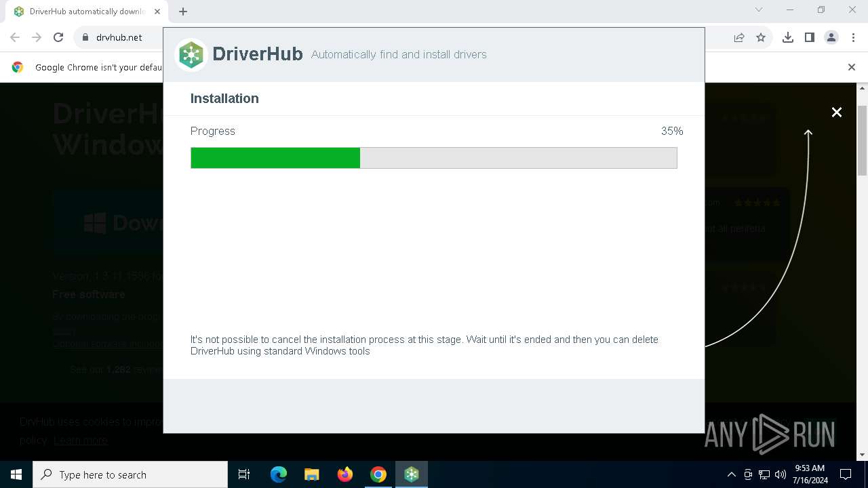The image size is (868, 488).
Task: Share this page using the share icon
Action: click(x=739, y=37)
